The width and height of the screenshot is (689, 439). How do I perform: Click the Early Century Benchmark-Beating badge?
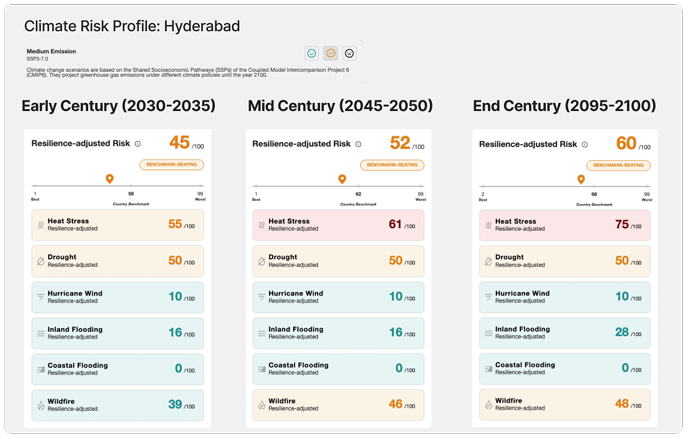coord(171,164)
